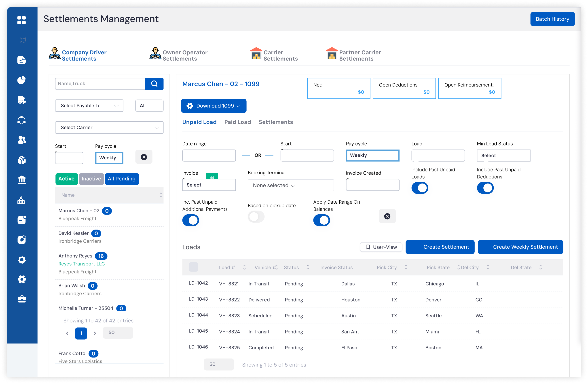Screen dimensions: 588x384
Task: Clear the load filters with X icon
Action: [387, 216]
